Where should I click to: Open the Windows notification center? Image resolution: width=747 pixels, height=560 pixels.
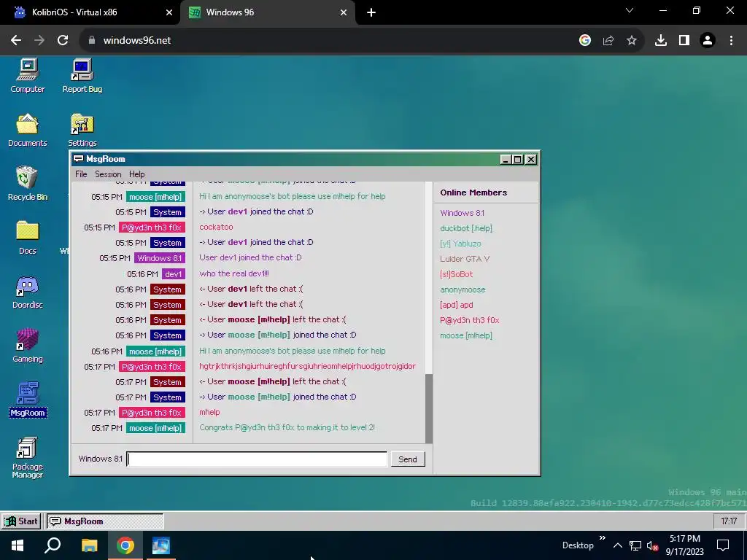[x=723, y=545]
